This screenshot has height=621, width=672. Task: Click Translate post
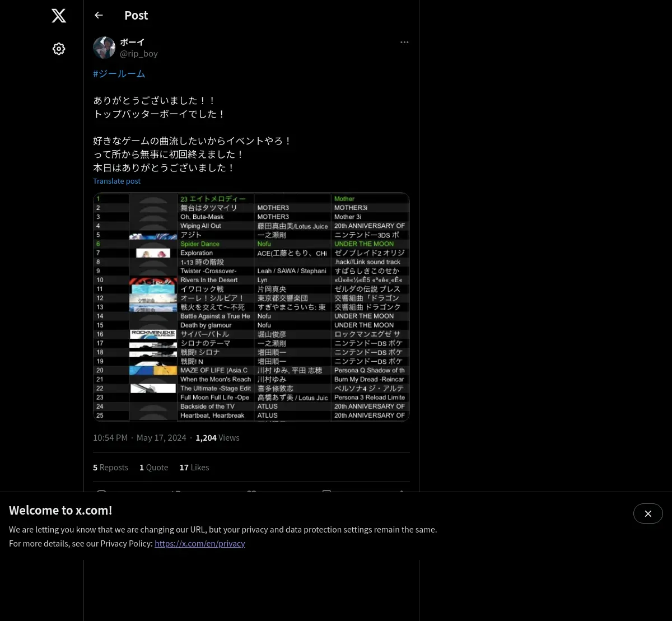[116, 181]
